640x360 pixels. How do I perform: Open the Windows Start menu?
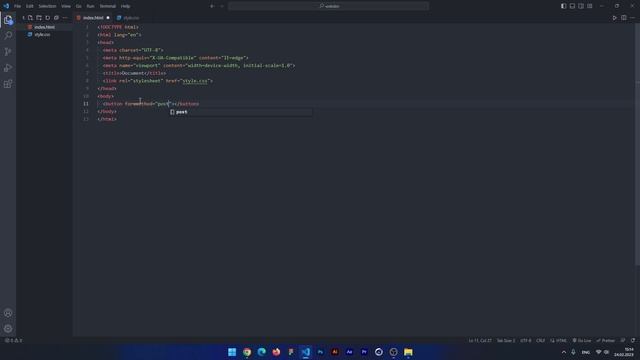(232, 352)
